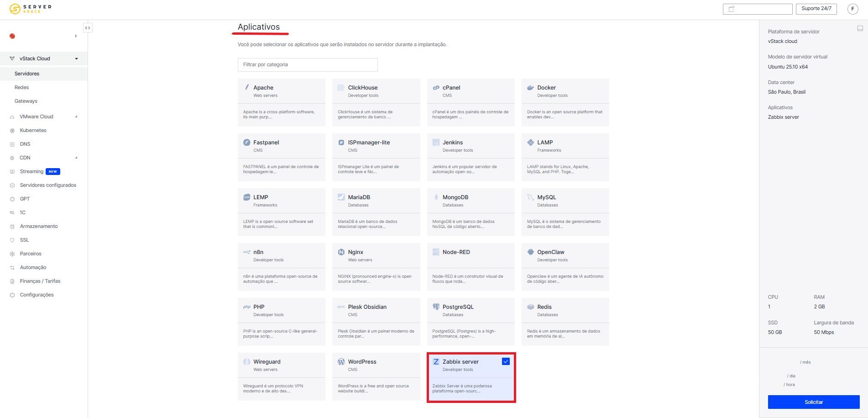The height and width of the screenshot is (418, 868).
Task: Click the PostgreSQL elephant icon
Action: coord(436,307)
